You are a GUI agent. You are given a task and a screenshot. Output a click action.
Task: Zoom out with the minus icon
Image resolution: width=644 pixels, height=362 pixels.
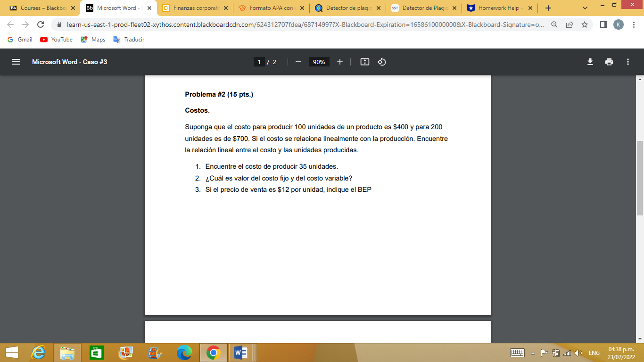point(298,61)
